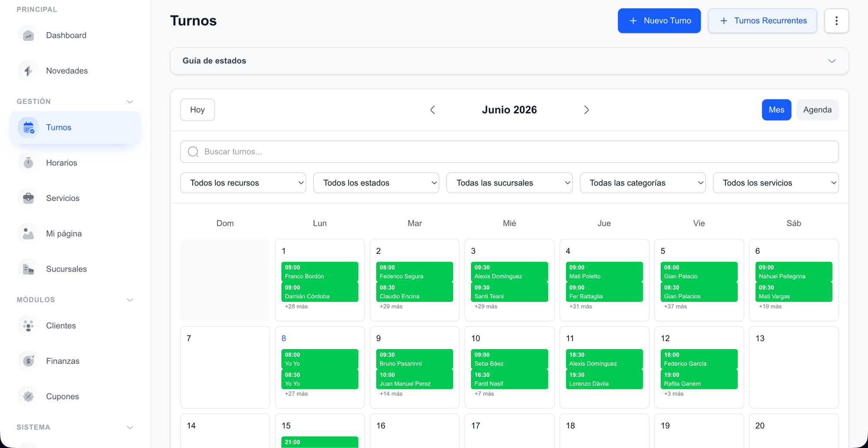Click the Turnos Recurrentes button
This screenshot has width=868, height=448.
coord(763,21)
